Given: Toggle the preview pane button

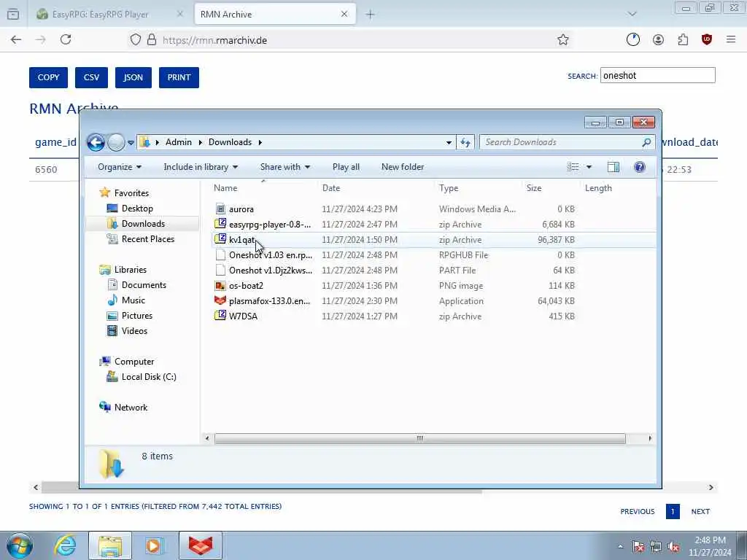Looking at the screenshot, I should click(x=613, y=167).
